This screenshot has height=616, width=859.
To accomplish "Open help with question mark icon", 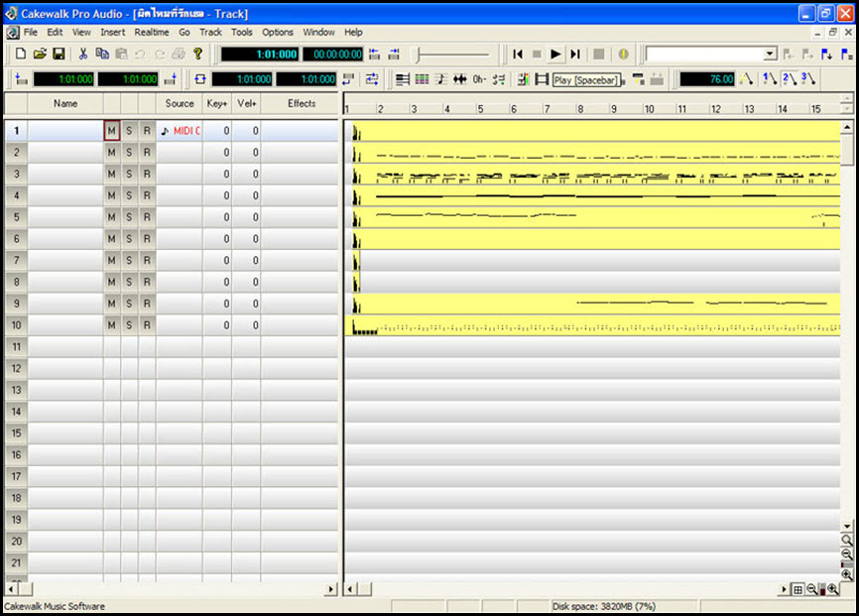I will point(197,54).
